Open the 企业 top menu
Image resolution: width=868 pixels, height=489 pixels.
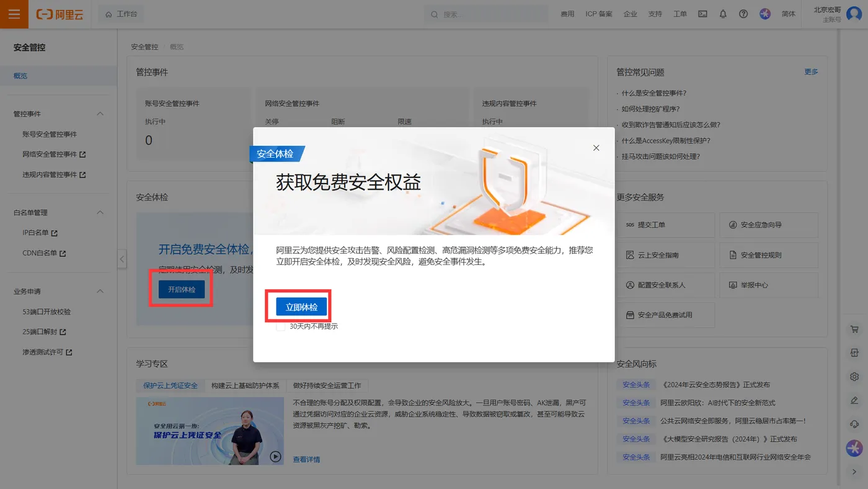click(631, 14)
